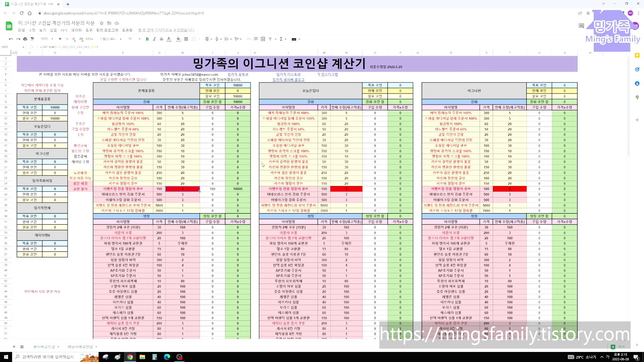Open the zoom 100% dropdown
This screenshot has width=644, height=362.
(x=47, y=39)
